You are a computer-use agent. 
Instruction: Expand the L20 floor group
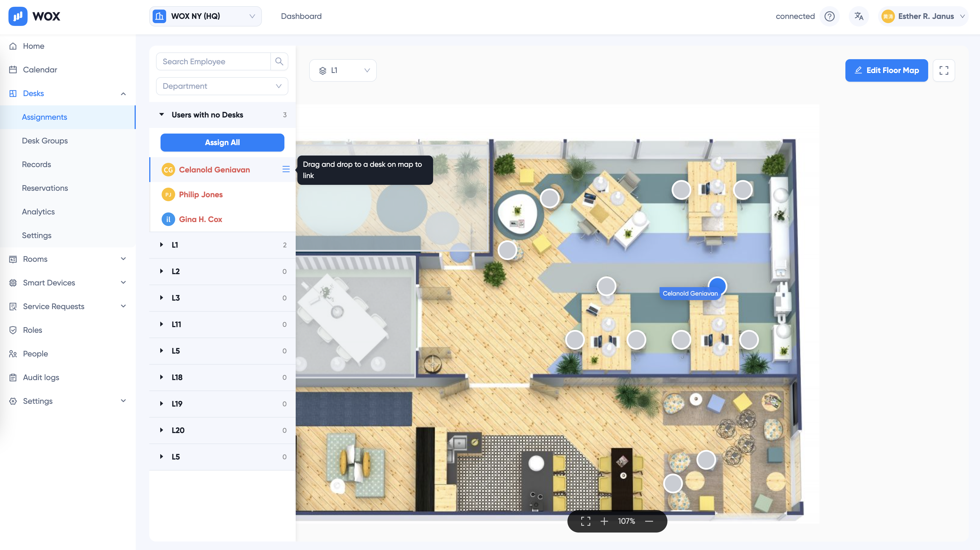tap(222, 430)
